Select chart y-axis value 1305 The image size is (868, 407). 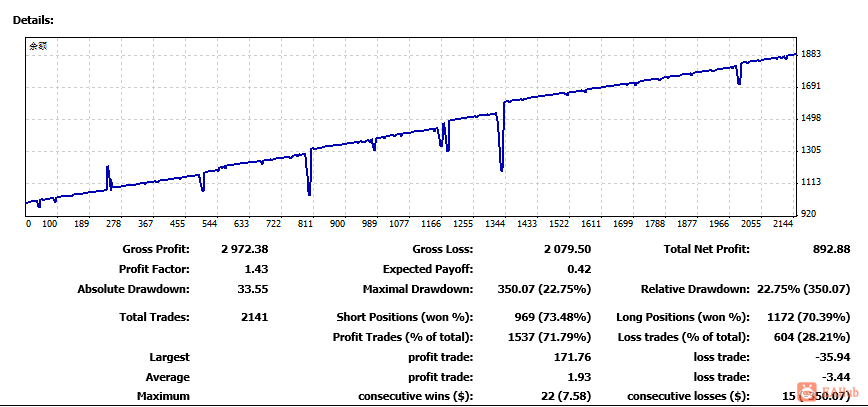(810, 151)
